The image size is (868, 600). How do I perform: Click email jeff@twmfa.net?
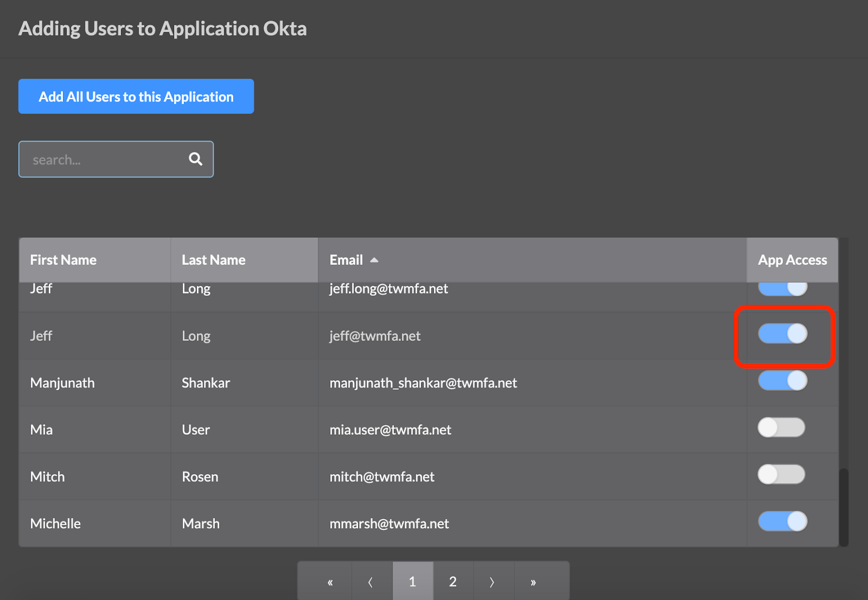pyautogui.click(x=375, y=336)
